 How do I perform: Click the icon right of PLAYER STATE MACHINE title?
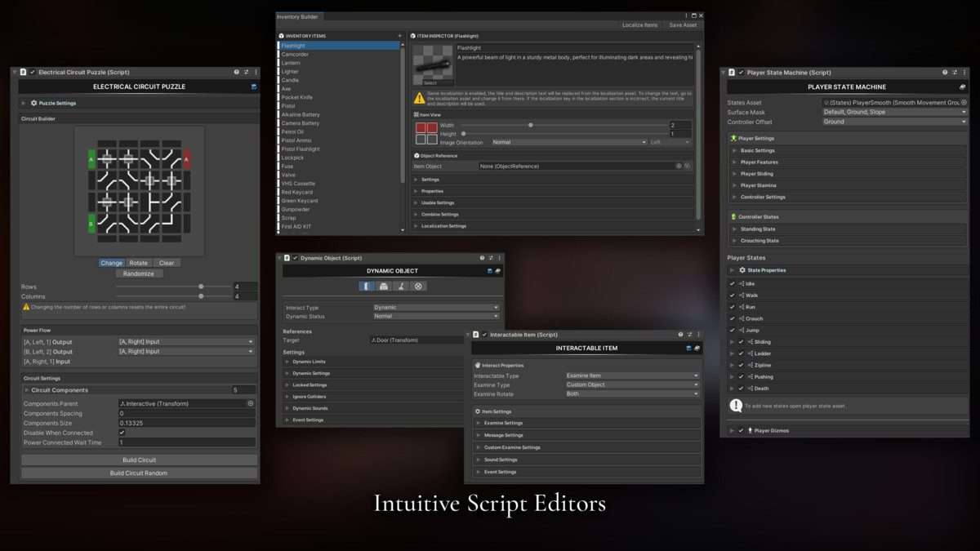(962, 87)
